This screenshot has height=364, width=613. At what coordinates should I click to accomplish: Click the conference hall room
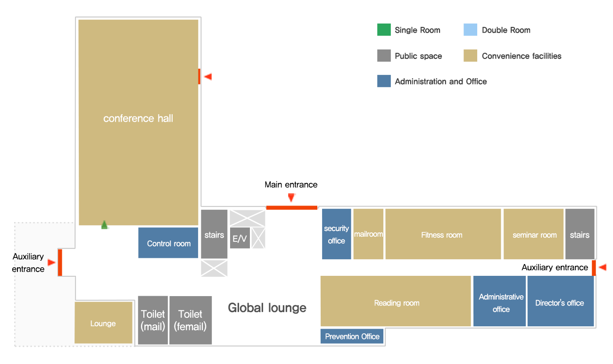point(138,122)
